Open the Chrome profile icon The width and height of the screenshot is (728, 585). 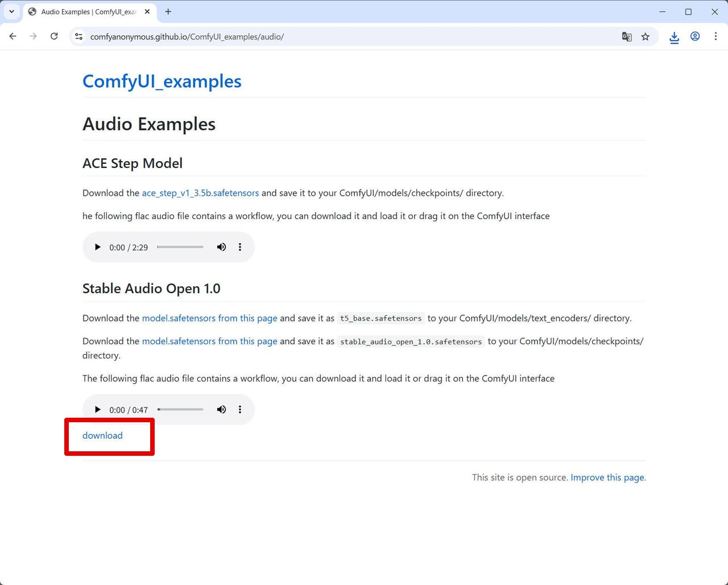[695, 36]
